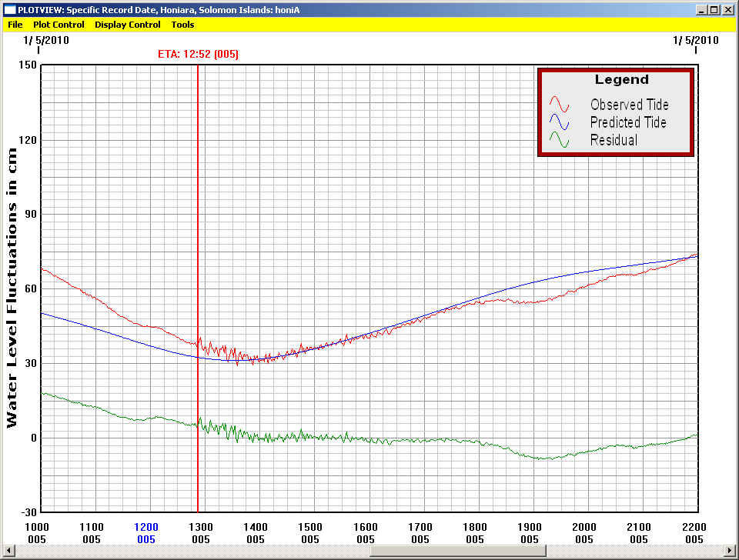Image resolution: width=739 pixels, height=560 pixels.
Task: Click the 2000 005 time axis label
Action: pos(584,533)
